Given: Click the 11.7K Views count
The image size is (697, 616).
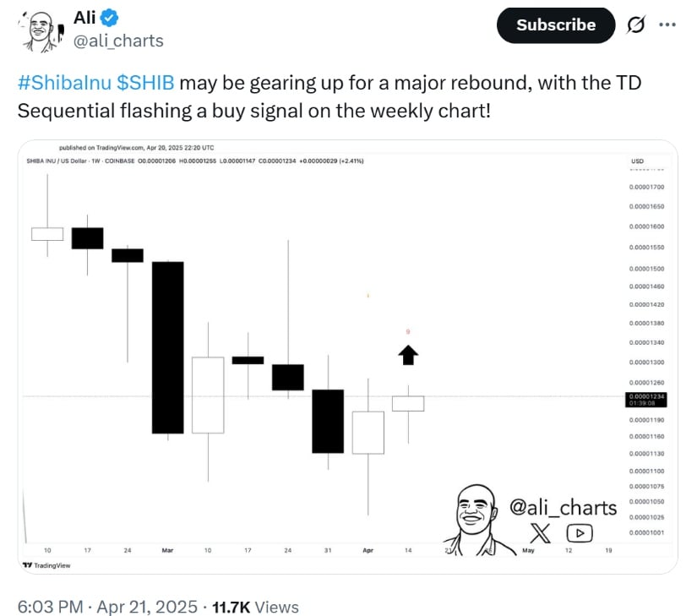Looking at the screenshot, I should click(x=254, y=607).
